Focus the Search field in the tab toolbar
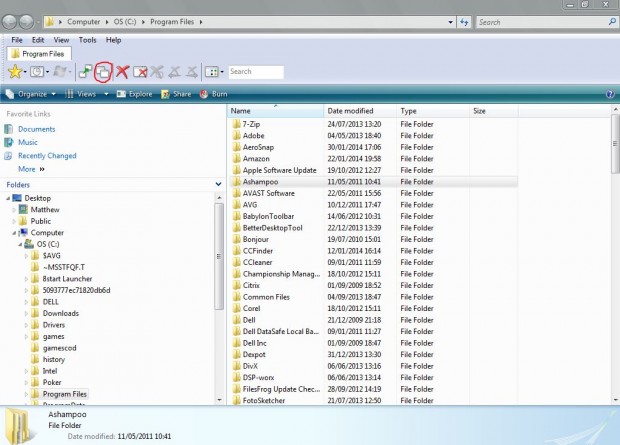The height and width of the screenshot is (445, 620). 256,72
